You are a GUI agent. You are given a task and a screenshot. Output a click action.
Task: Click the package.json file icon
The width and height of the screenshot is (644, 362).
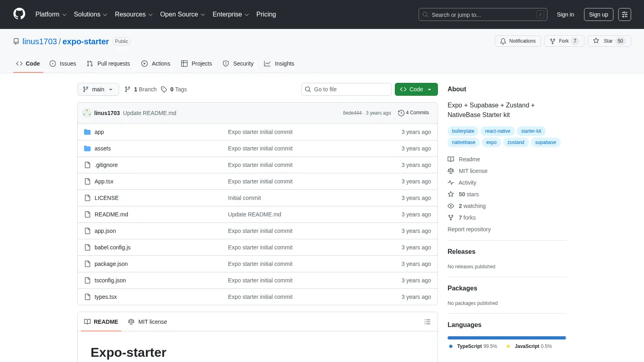(x=87, y=264)
